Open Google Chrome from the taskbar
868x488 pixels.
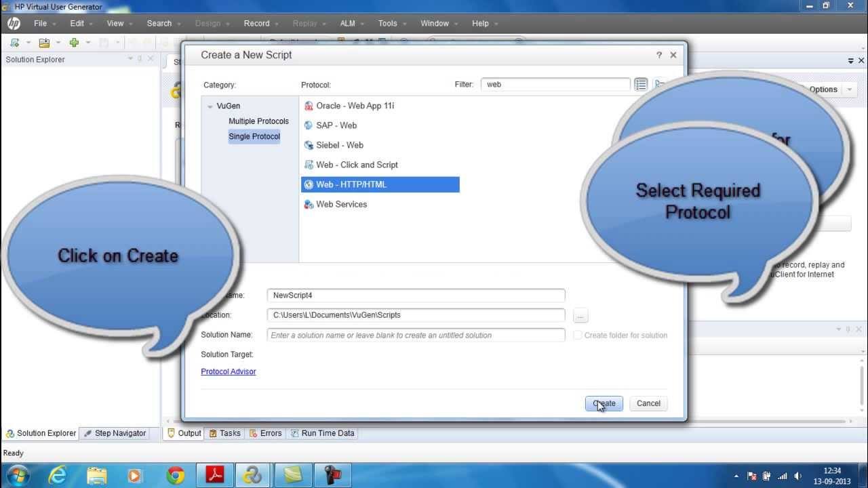tap(175, 476)
